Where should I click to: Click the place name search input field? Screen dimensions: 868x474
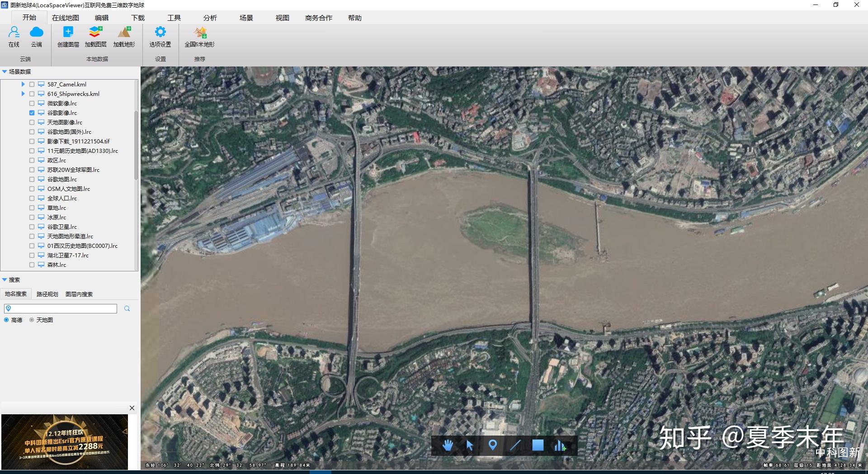[61, 308]
